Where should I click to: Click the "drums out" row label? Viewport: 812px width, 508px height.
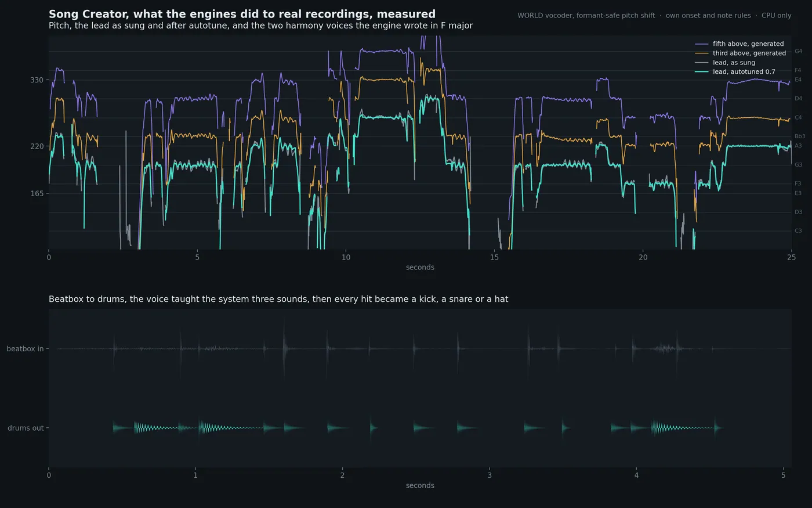(26, 428)
